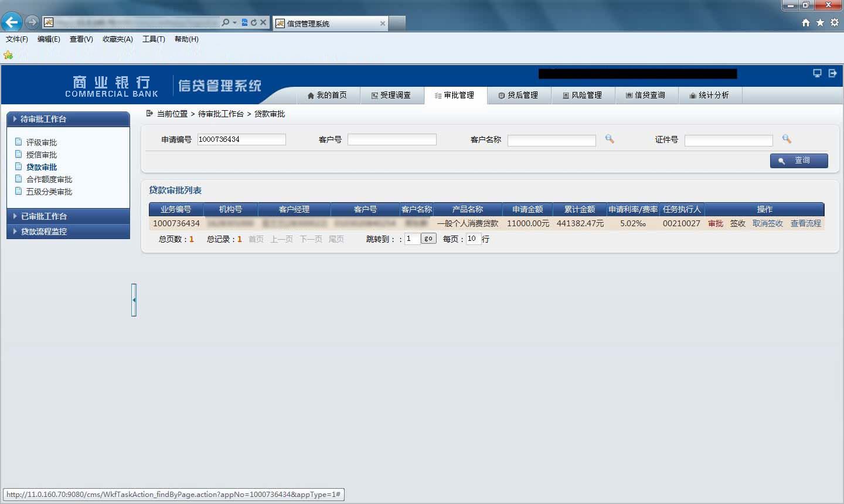Image resolution: width=844 pixels, height=504 pixels.
Task: Click the 查询 search button
Action: coord(799,161)
